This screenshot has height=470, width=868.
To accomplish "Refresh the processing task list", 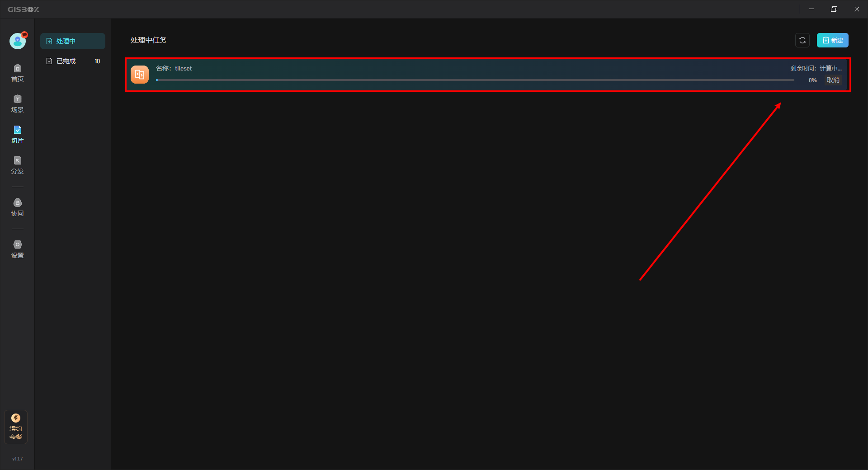I will coord(802,40).
